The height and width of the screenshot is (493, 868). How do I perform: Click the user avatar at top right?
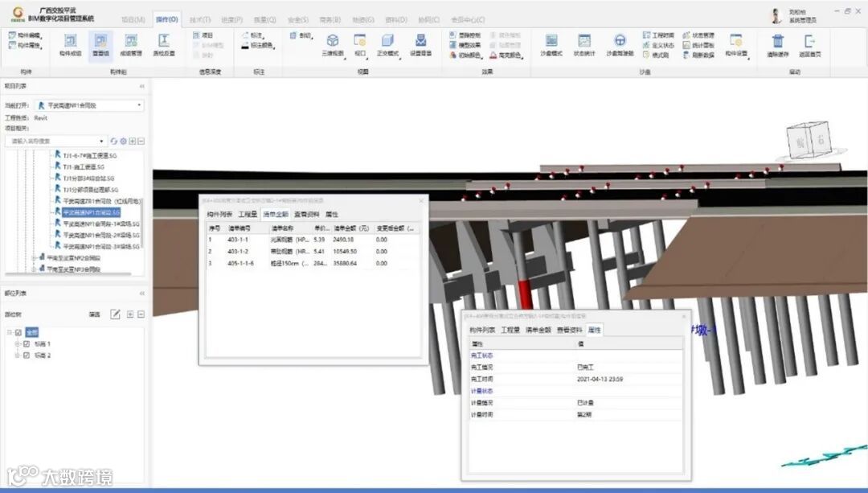(776, 16)
